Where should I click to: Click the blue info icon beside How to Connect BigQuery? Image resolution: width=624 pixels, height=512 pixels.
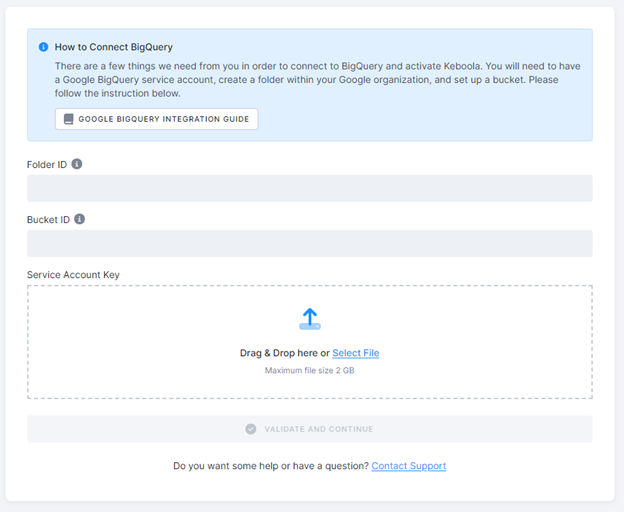coord(43,47)
